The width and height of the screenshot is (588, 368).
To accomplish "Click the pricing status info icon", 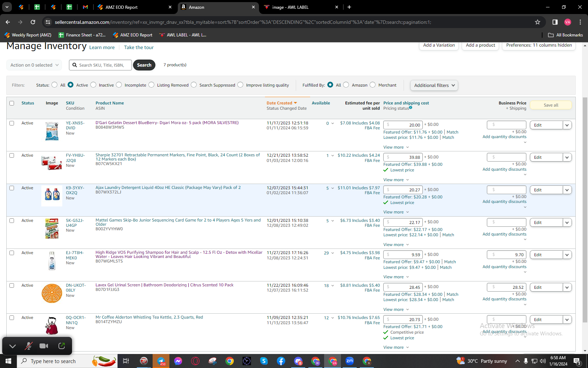I will 411,108.
